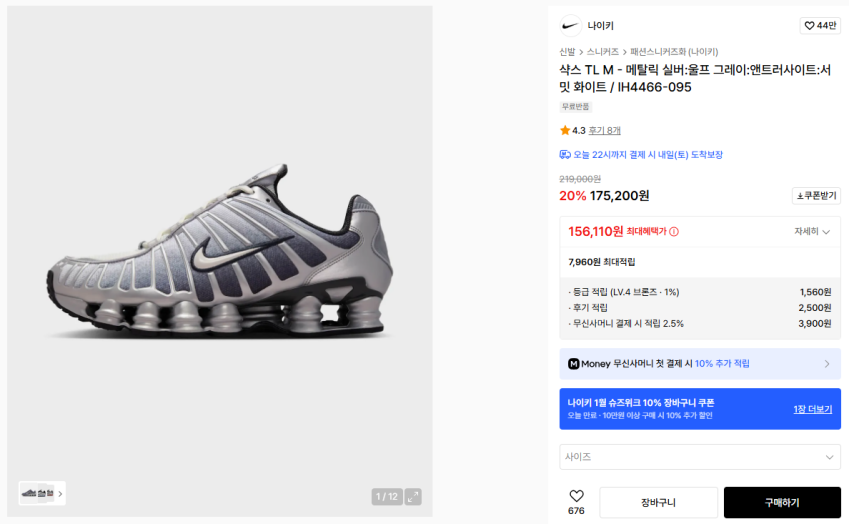849x524 pixels.
Task: Add to cart with 장바구니 button
Action: point(658,502)
